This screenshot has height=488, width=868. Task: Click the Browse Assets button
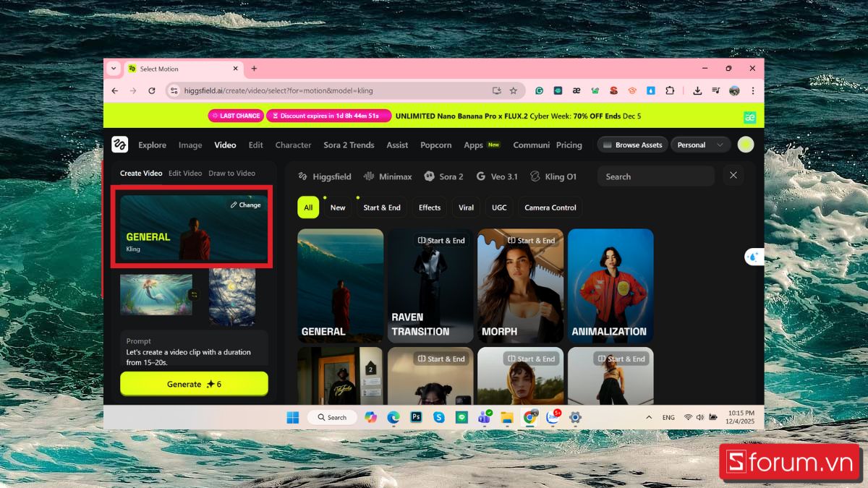632,145
